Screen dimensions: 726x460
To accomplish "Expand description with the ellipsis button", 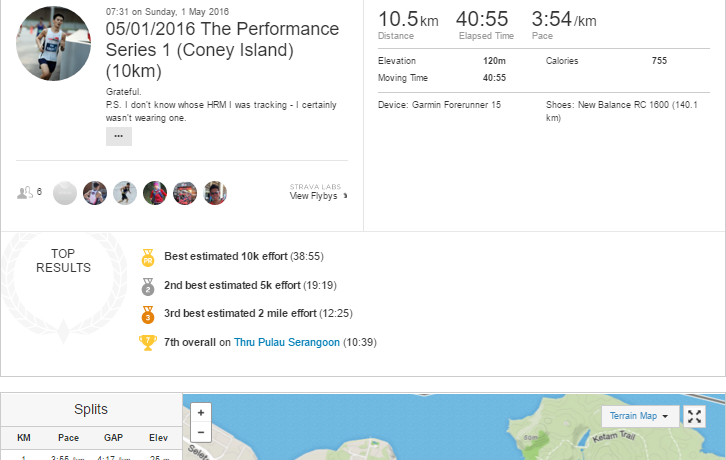I will [119, 137].
